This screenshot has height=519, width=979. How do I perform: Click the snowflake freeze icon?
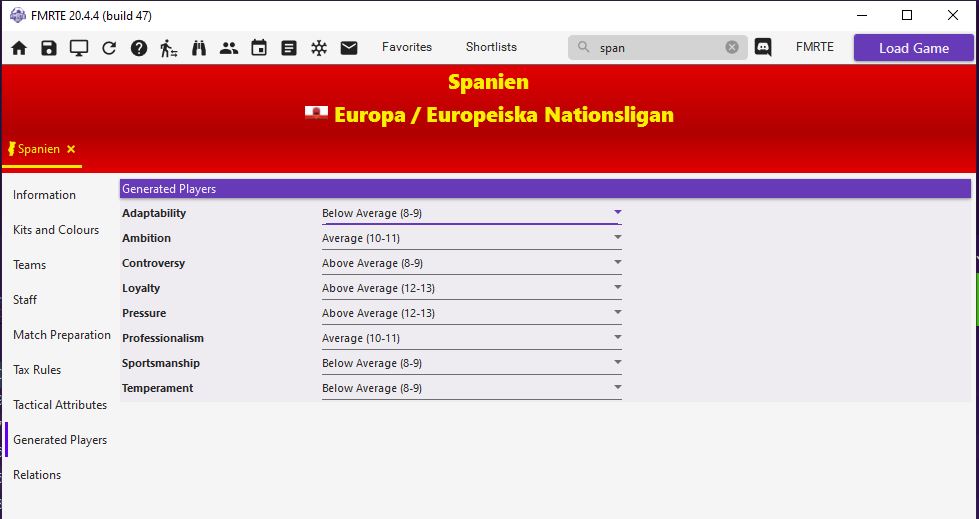319,48
